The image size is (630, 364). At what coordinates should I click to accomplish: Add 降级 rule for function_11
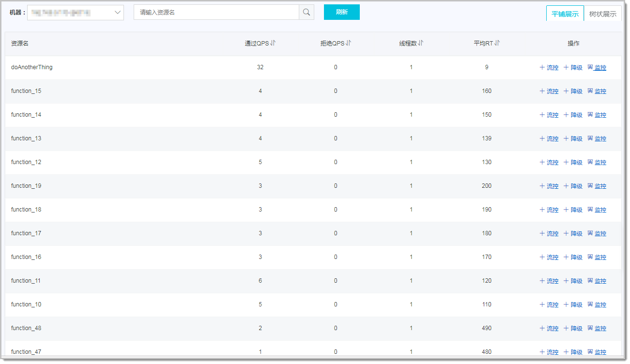coord(573,281)
